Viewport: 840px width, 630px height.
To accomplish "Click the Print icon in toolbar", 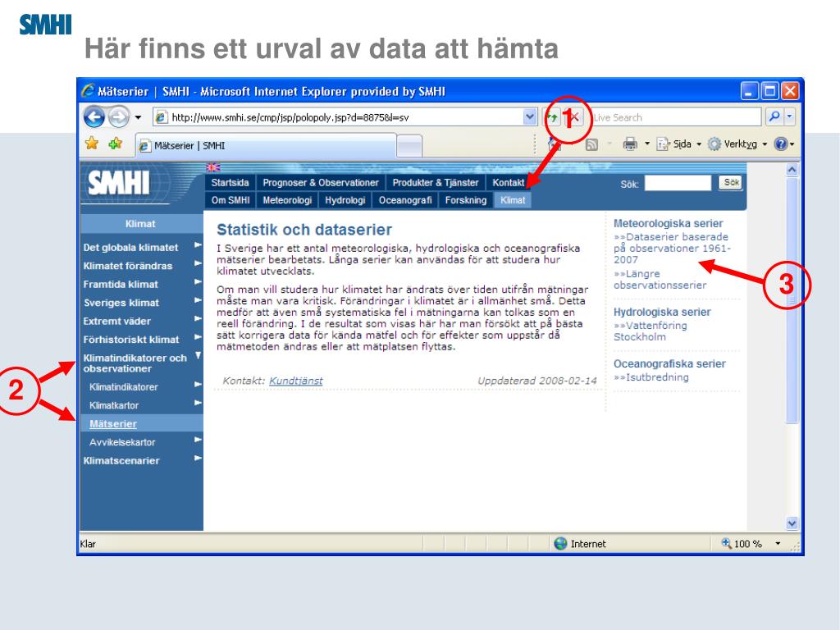I will click(630, 144).
